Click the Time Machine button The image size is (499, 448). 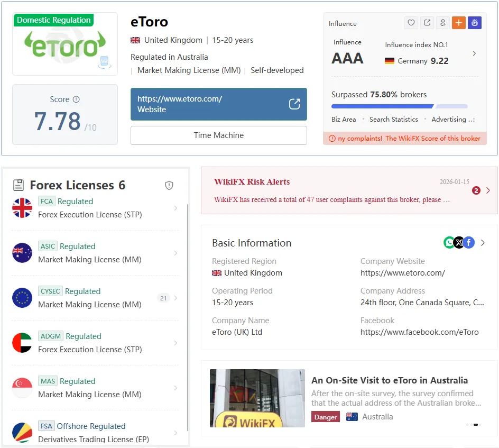click(219, 135)
